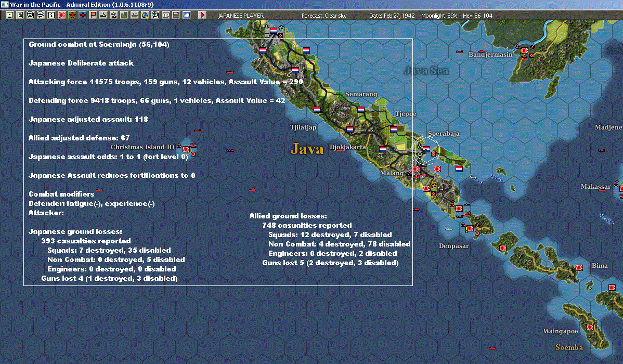Click the JAPANESE PLAYER status label
623x364 pixels.
pyautogui.click(x=241, y=16)
